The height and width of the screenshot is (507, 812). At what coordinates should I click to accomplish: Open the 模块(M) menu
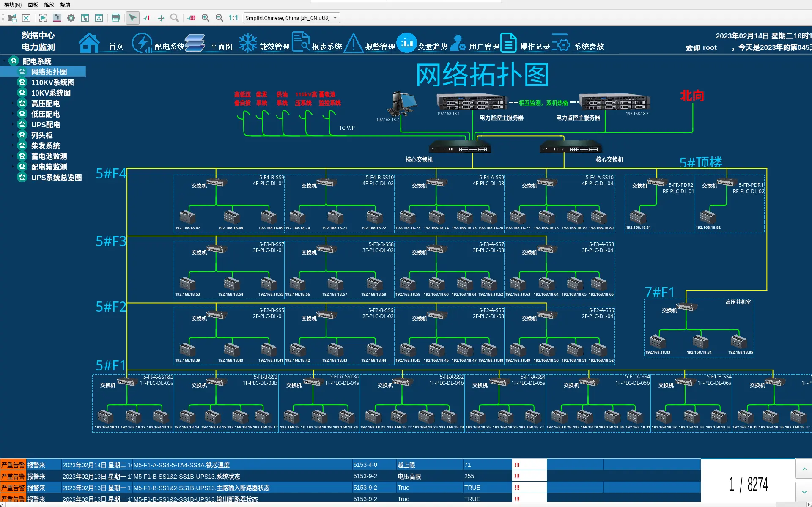13,5
